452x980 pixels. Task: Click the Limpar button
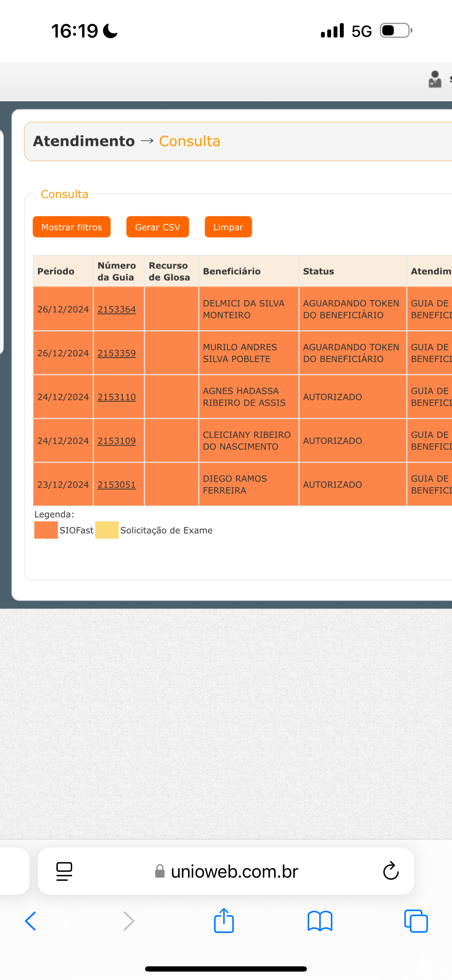click(228, 227)
